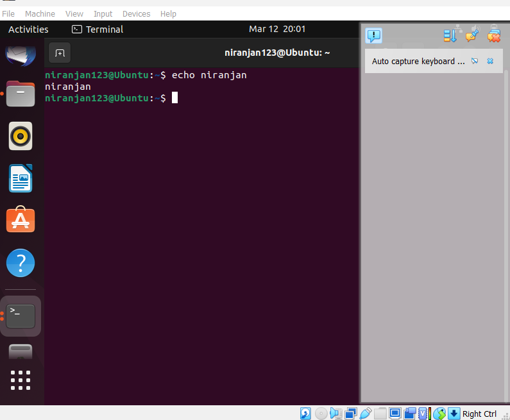510x420 pixels.
Task: Open Ubuntu Software store from the dock
Action: [x=21, y=219]
